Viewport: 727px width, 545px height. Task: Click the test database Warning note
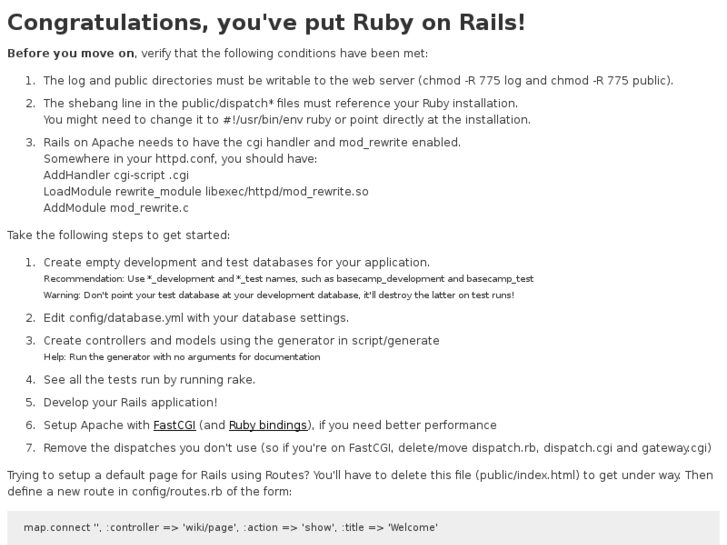coord(278,296)
